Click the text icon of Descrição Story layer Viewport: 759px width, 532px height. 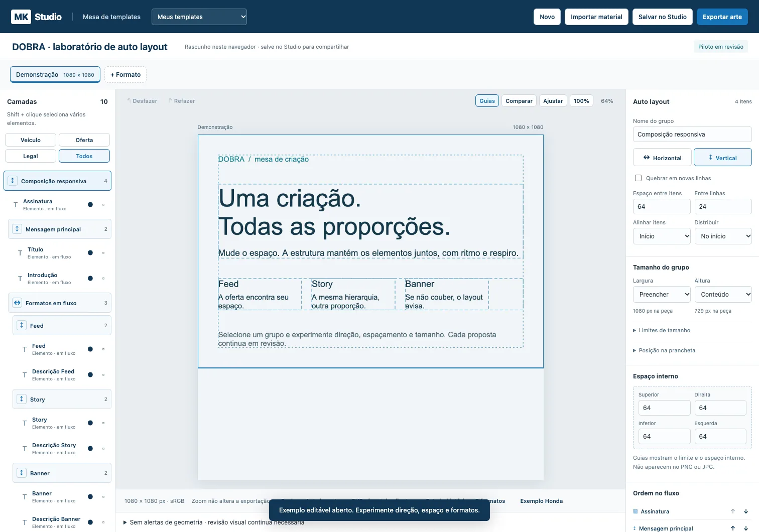click(x=25, y=449)
